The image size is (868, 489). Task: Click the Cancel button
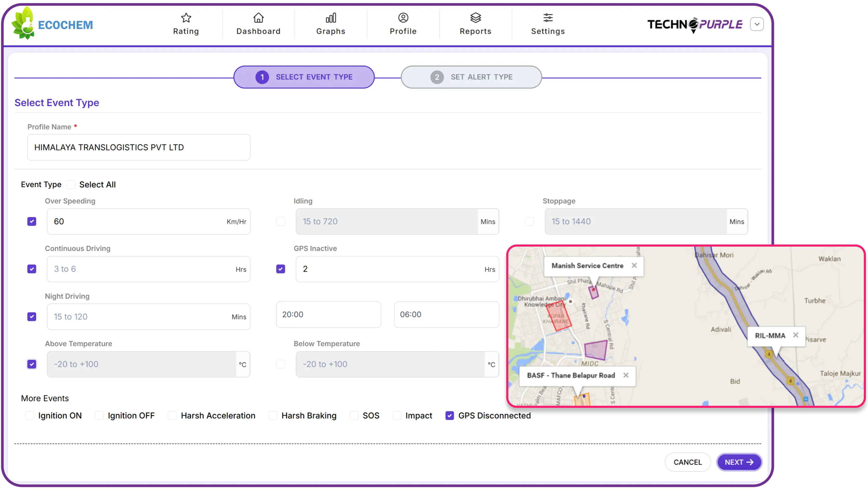tap(687, 462)
